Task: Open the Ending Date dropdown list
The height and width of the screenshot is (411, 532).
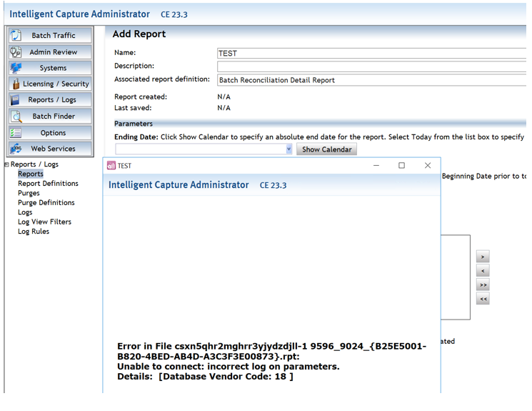Action: (x=288, y=149)
